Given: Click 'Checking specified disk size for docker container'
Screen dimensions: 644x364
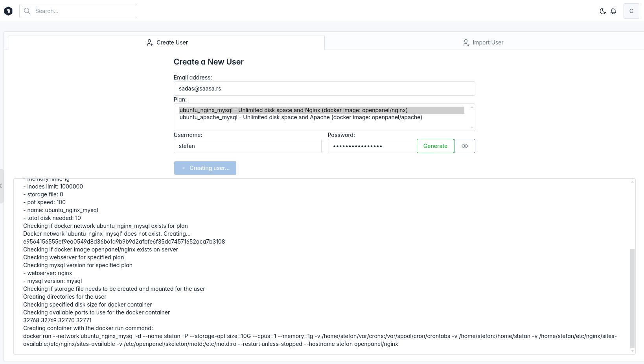Looking at the screenshot, I should 87,305.
